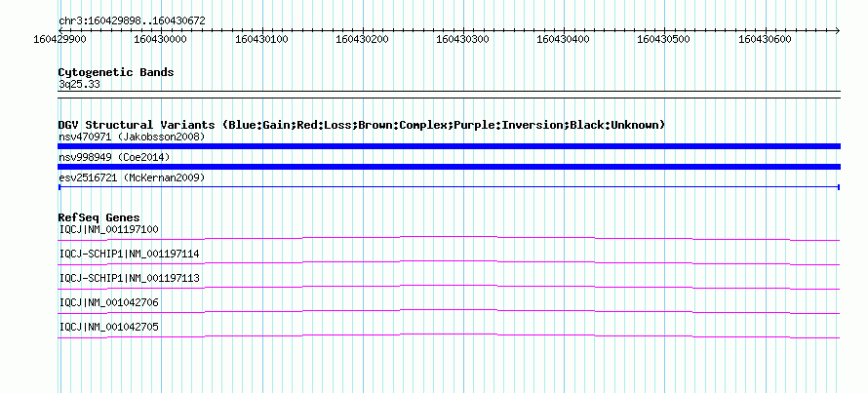Image resolution: width=868 pixels, height=393 pixels.
Task: Click the Cytogenetic Bands track heading
Action: point(116,72)
